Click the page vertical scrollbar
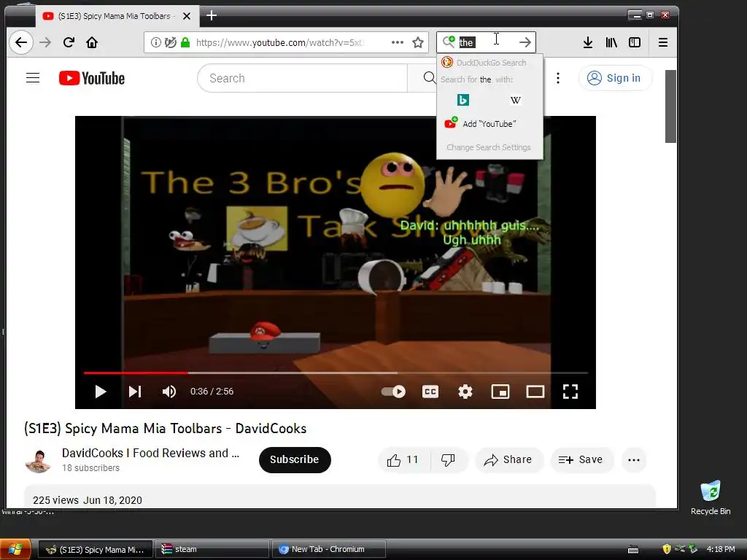 [670, 106]
